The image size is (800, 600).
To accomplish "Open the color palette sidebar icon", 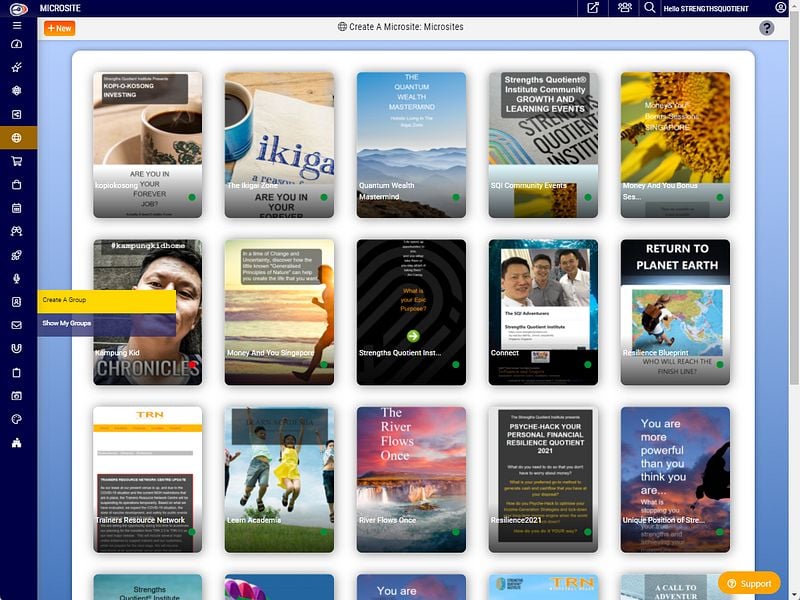I will pyautogui.click(x=17, y=419).
